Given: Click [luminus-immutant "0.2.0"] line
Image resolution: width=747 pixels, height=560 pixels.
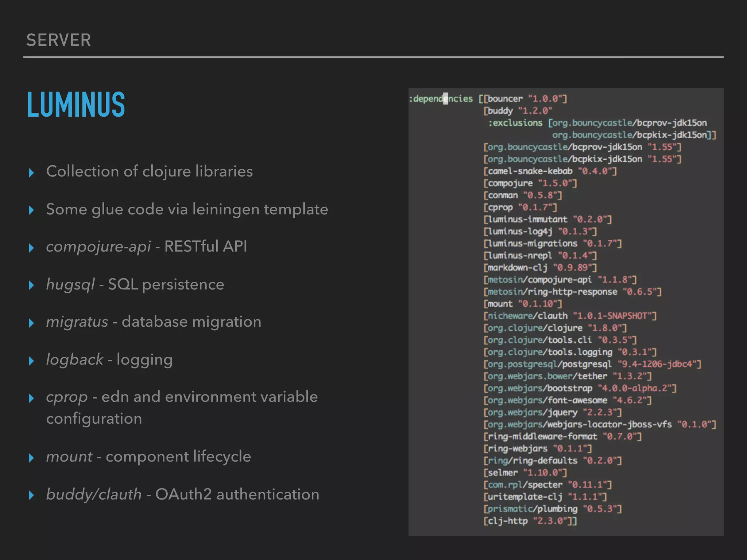Looking at the screenshot, I should [x=548, y=219].
